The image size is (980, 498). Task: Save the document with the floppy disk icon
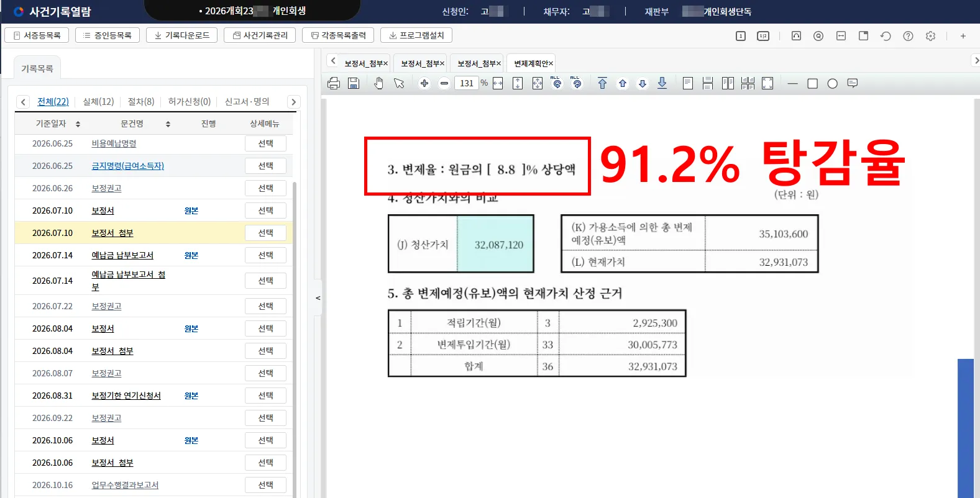coord(354,83)
